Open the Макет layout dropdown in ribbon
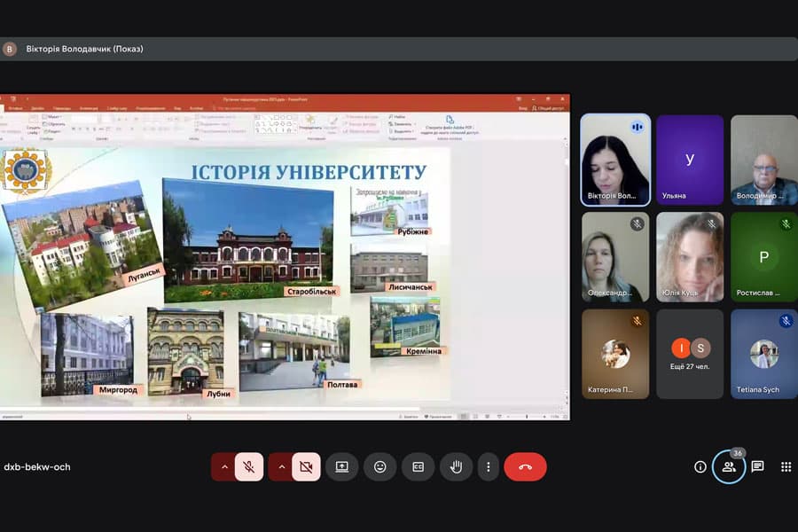 pos(51,117)
